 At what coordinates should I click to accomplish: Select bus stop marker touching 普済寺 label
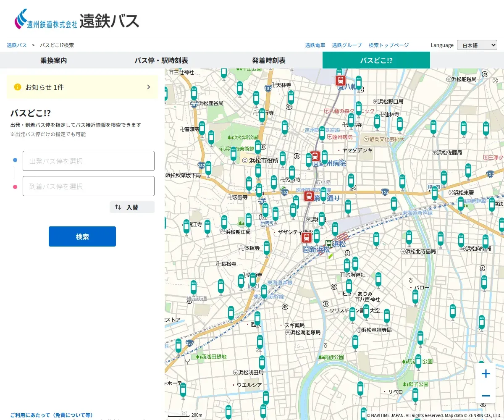202,129
